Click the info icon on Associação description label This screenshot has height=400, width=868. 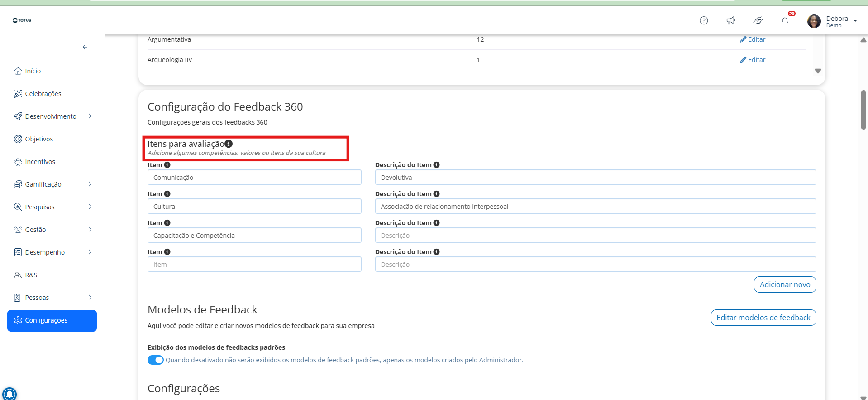(436, 194)
